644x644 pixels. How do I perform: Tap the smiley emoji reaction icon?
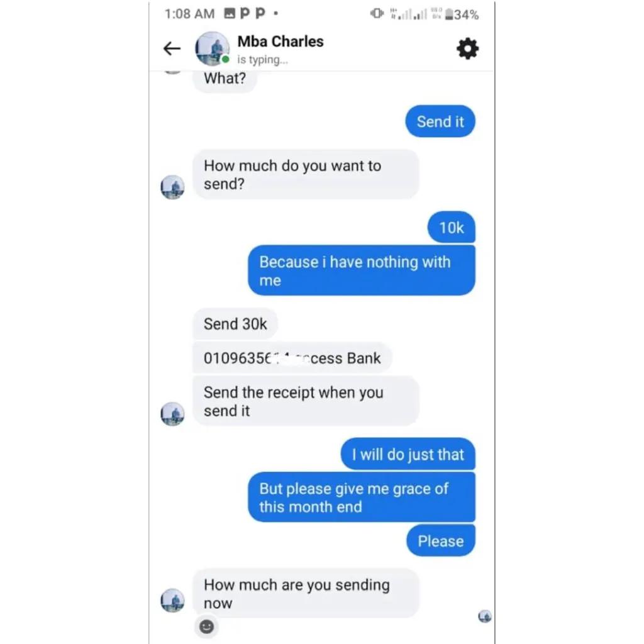click(206, 627)
